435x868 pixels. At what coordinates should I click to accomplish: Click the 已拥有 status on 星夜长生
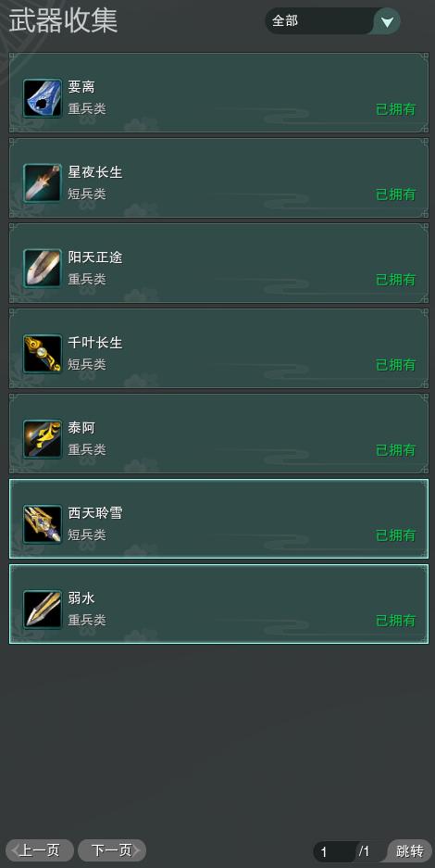coord(396,195)
